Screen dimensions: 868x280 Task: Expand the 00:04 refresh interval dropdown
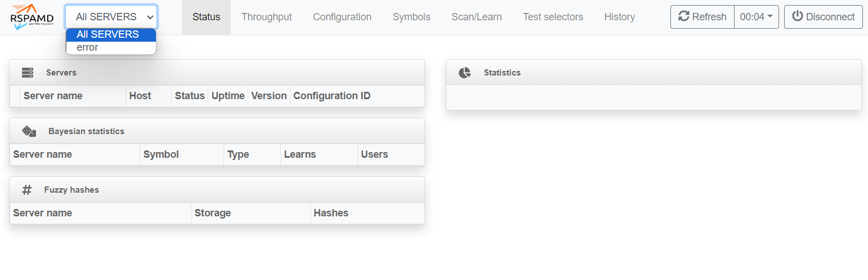pos(756,17)
